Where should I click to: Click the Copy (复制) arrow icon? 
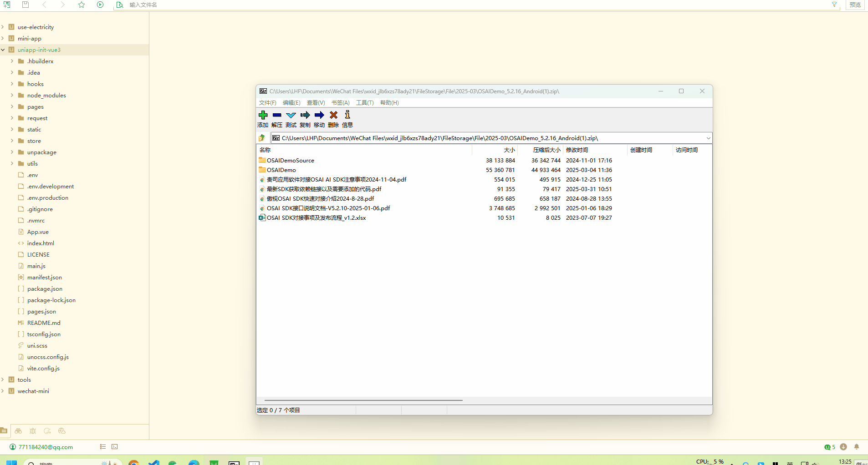coord(305,115)
